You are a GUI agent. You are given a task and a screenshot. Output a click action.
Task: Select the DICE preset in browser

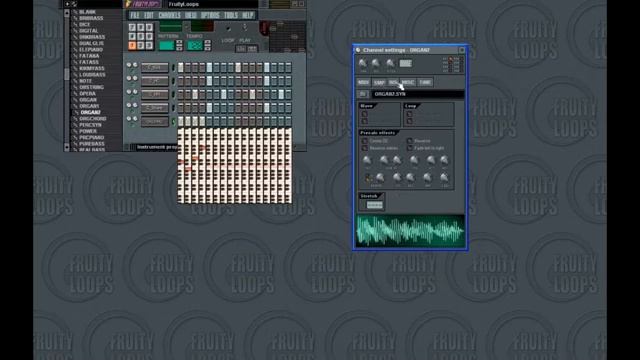click(x=84, y=24)
